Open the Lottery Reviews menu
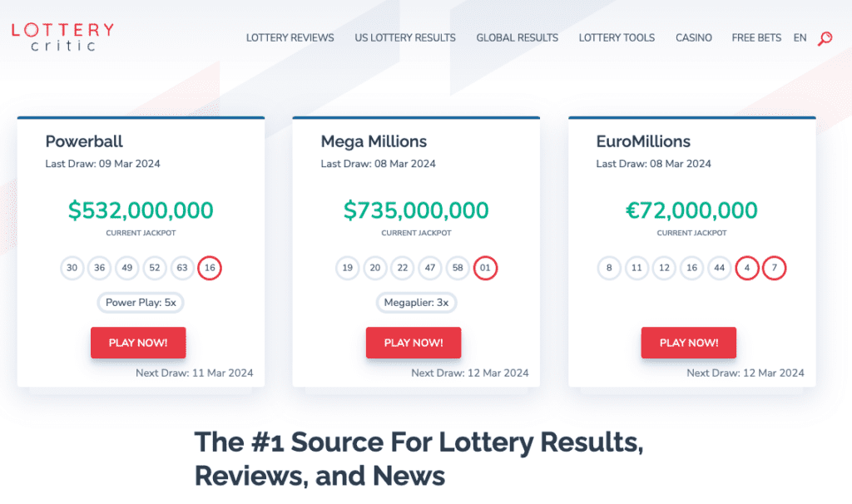Image resolution: width=852 pixels, height=504 pixels. pos(290,37)
